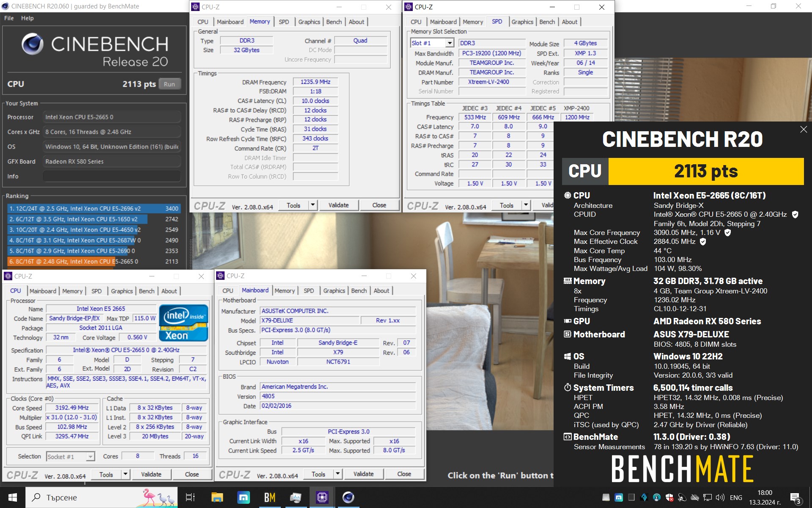Select ranking entry Xeon E5-1650 v2
Image resolution: width=812 pixels, height=508 pixels.
(94, 219)
